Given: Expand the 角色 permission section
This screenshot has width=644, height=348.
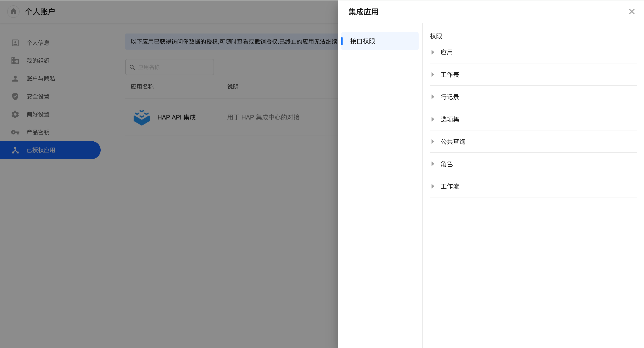Looking at the screenshot, I should pyautogui.click(x=433, y=164).
